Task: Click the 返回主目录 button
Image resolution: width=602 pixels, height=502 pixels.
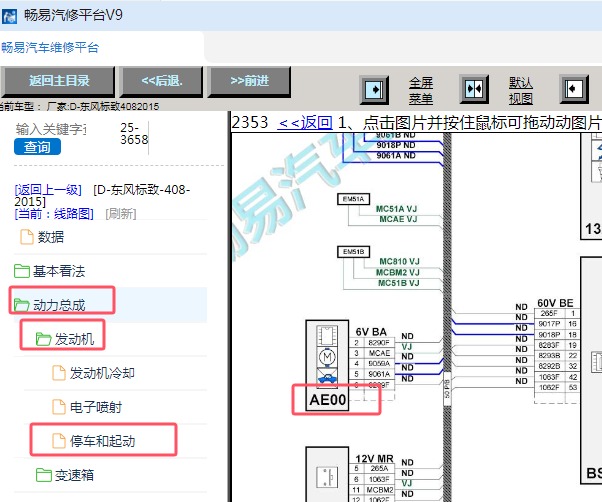Action: tap(58, 81)
